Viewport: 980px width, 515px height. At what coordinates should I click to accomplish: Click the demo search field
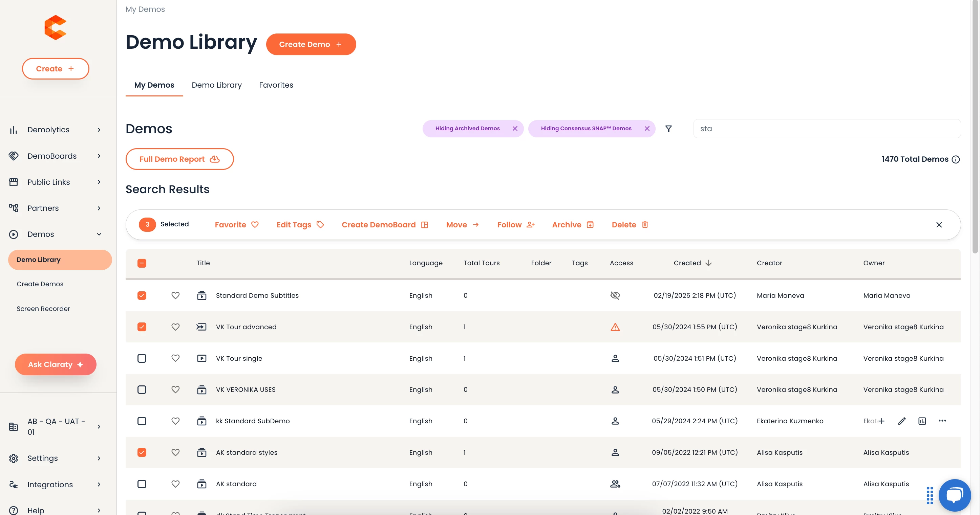click(x=826, y=129)
